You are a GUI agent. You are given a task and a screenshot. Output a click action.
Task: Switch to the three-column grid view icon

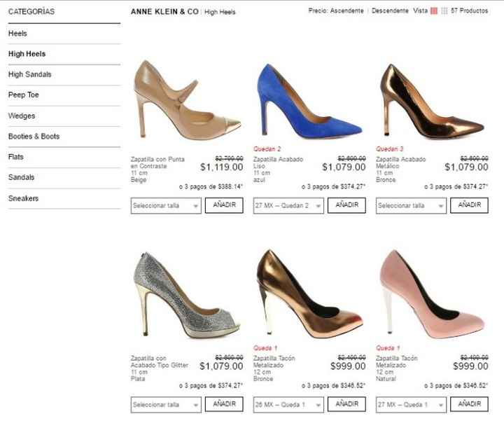pos(434,11)
